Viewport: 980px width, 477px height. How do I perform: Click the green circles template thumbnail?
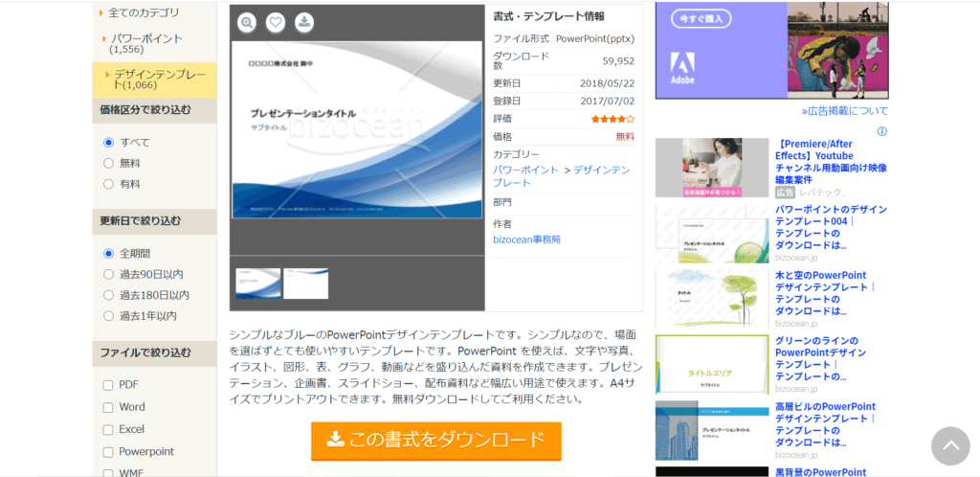pos(712,233)
